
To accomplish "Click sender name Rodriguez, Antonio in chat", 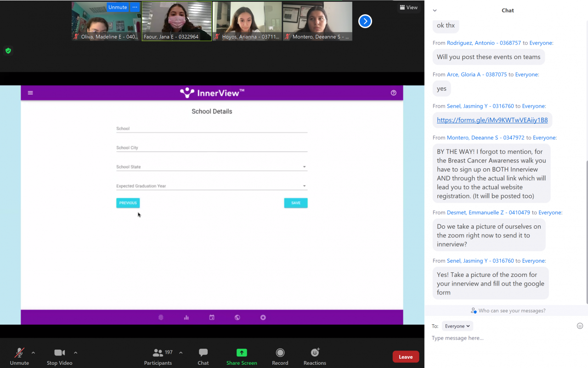I will pos(484,43).
